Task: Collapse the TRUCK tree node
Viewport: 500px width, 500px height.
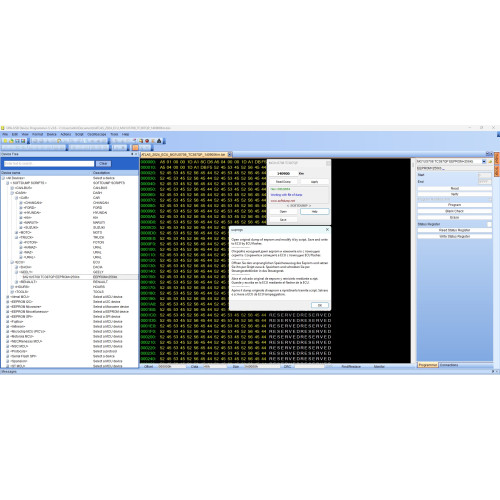Action: coord(17,238)
